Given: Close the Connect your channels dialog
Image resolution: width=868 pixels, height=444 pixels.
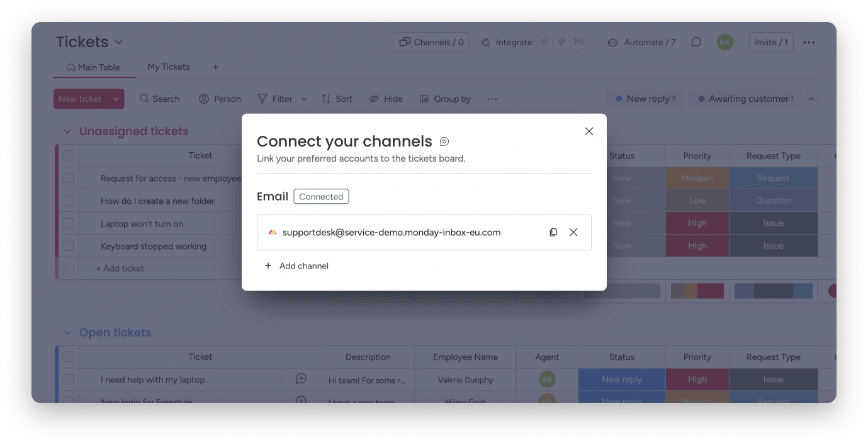Looking at the screenshot, I should pos(589,131).
